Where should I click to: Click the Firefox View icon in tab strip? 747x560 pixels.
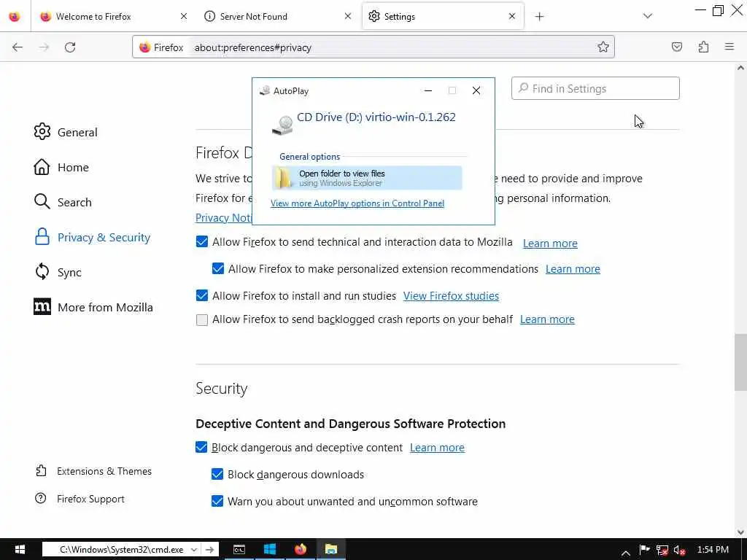[x=15, y=16]
